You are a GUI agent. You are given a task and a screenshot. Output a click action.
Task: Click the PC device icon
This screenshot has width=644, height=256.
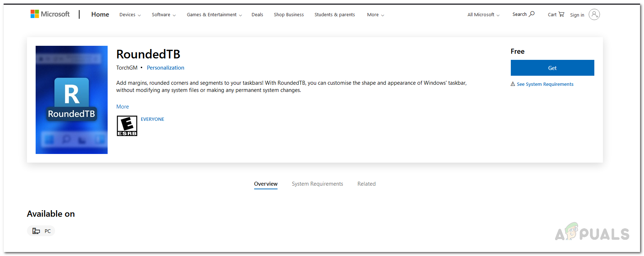[x=36, y=231]
